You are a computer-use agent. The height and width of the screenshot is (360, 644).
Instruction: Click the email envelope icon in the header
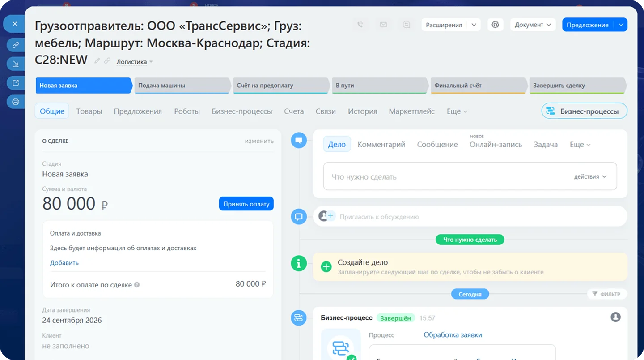coord(383,25)
